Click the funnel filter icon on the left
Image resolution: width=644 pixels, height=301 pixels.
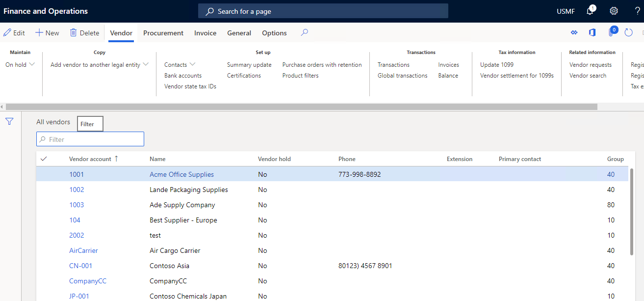tap(9, 121)
